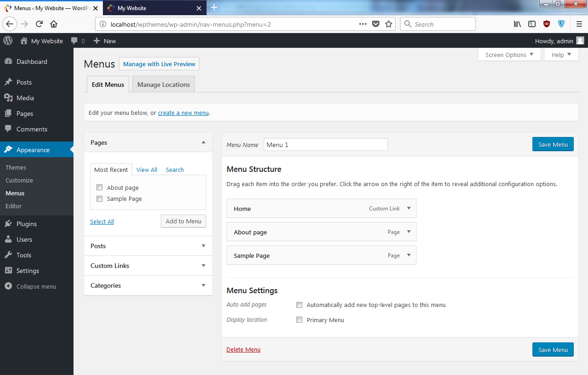The image size is (588, 375).
Task: Click the Tools wrench icon in sidebar
Action: (8, 255)
